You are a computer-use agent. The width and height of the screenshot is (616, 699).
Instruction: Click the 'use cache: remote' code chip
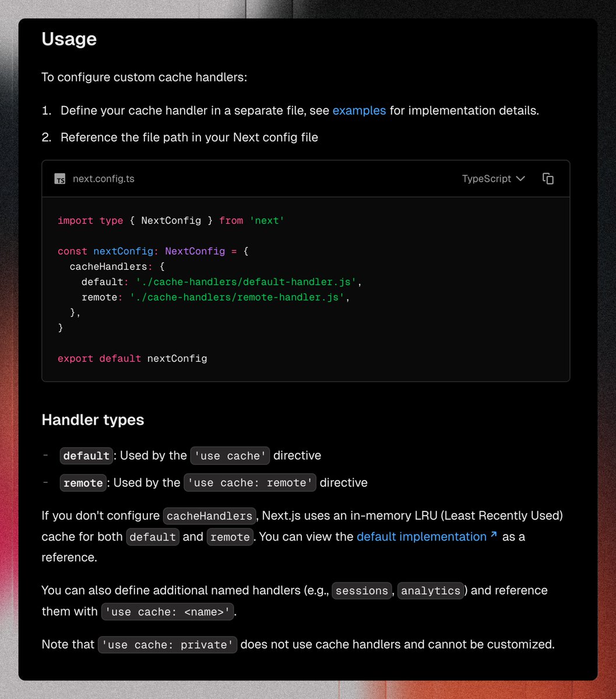click(x=249, y=483)
